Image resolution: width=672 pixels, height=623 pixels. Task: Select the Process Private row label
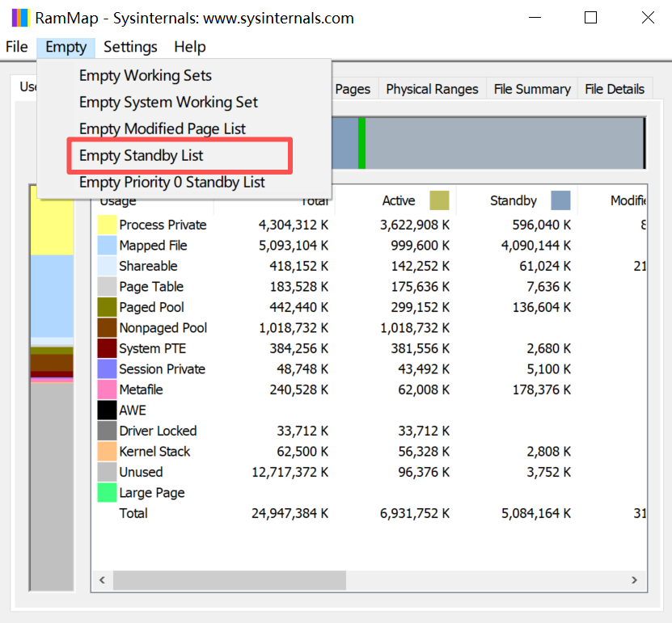point(163,225)
